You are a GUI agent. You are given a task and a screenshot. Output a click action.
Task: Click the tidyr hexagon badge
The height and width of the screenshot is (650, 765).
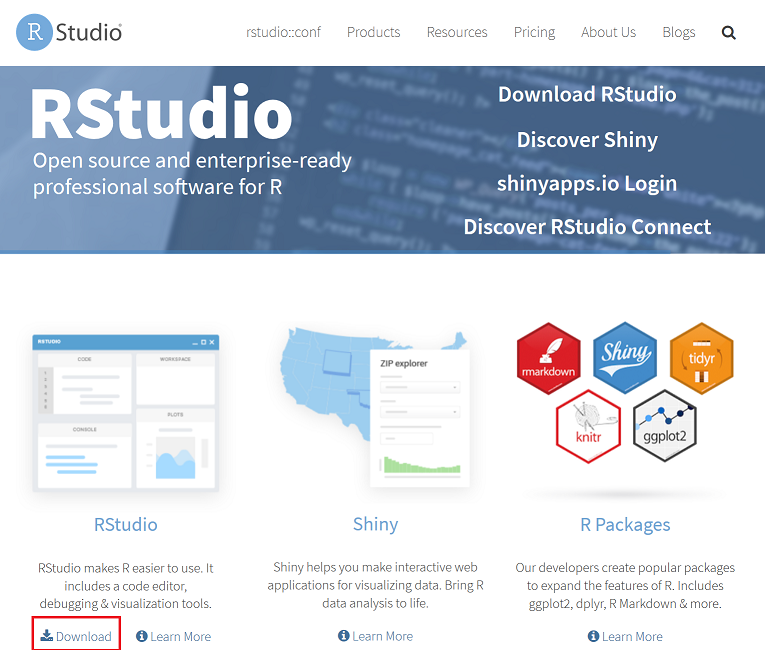702,358
